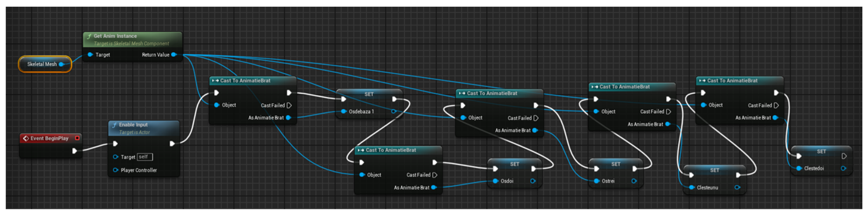
Task: Click the Clestedoi variable input pin
Action: [x=799, y=168]
